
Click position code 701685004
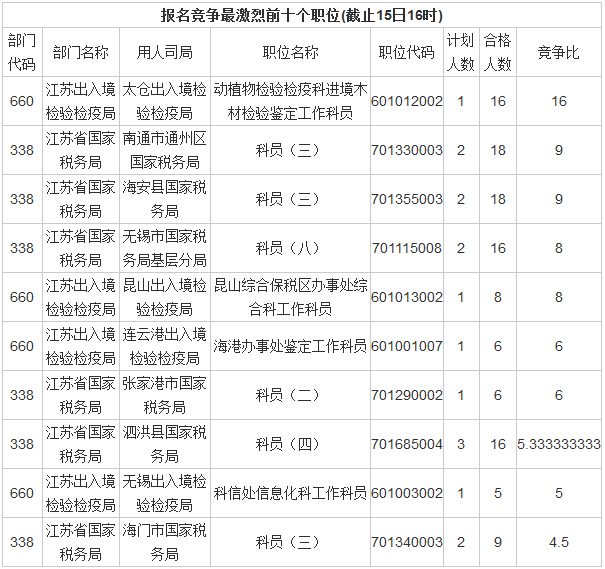coord(407,444)
